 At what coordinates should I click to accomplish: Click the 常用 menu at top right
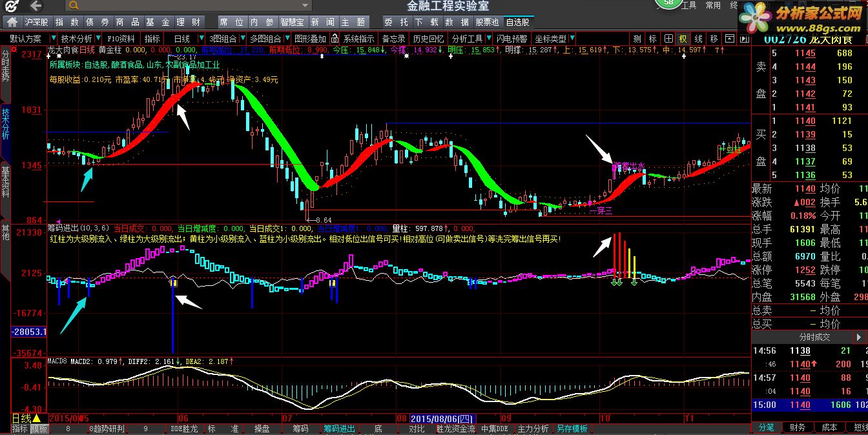coord(713,5)
